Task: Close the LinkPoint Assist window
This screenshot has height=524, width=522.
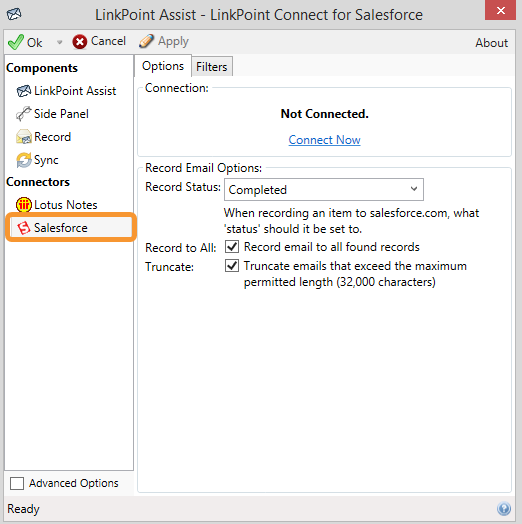Action: pos(500,10)
